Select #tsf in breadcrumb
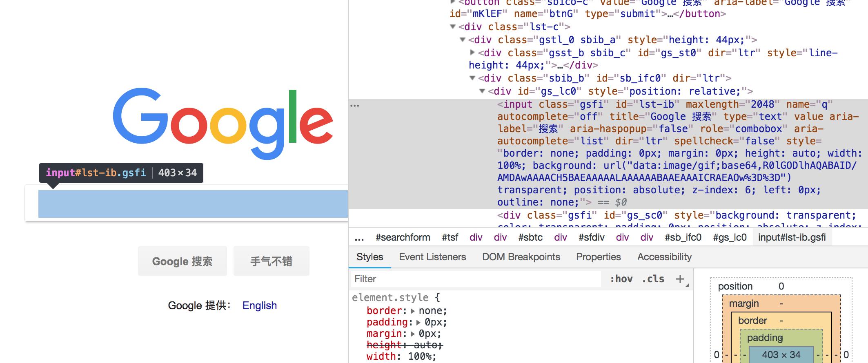Screen dimensions: 868x363 (x=450, y=237)
